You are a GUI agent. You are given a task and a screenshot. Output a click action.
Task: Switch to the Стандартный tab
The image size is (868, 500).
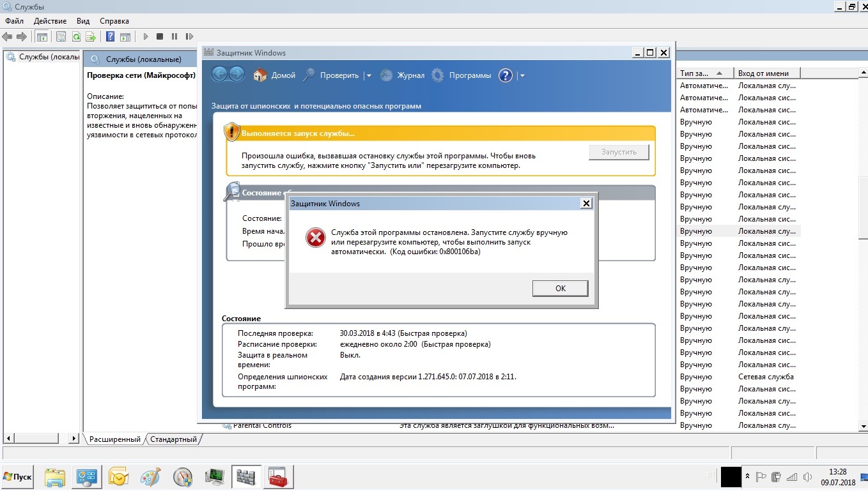[173, 439]
